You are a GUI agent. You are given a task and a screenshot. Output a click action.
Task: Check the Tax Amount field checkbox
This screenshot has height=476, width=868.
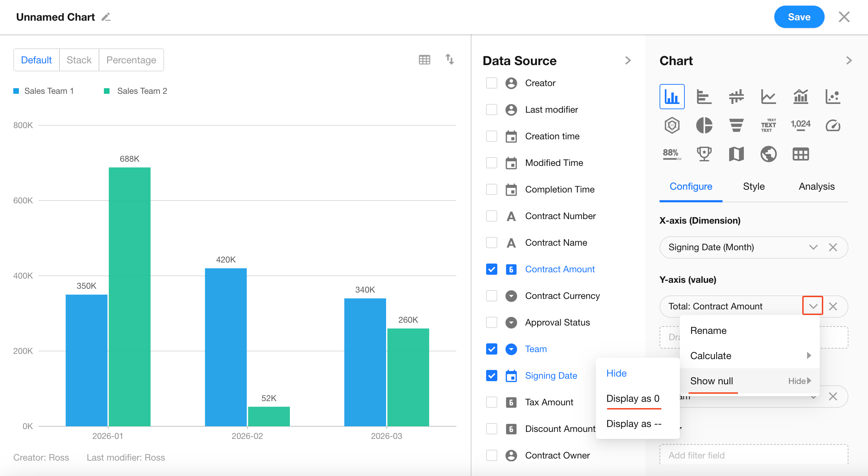point(492,402)
